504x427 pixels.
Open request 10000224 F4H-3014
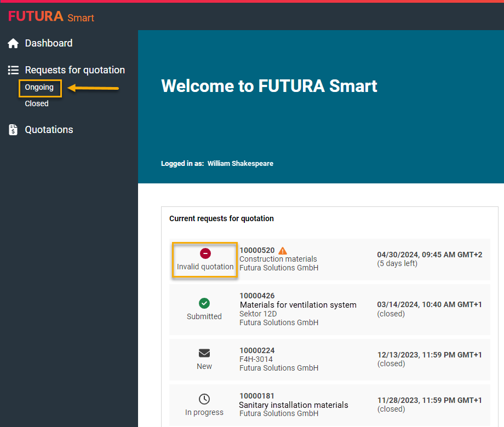pyautogui.click(x=257, y=350)
